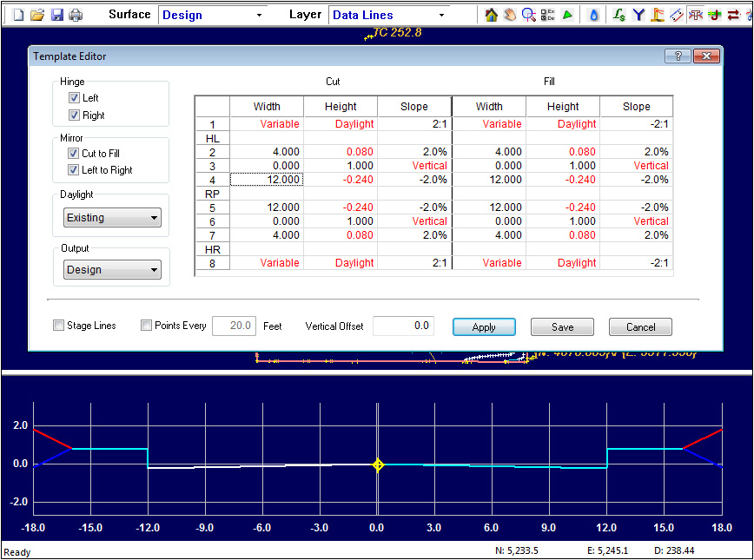Uncheck the Left hinge checkbox

click(74, 98)
